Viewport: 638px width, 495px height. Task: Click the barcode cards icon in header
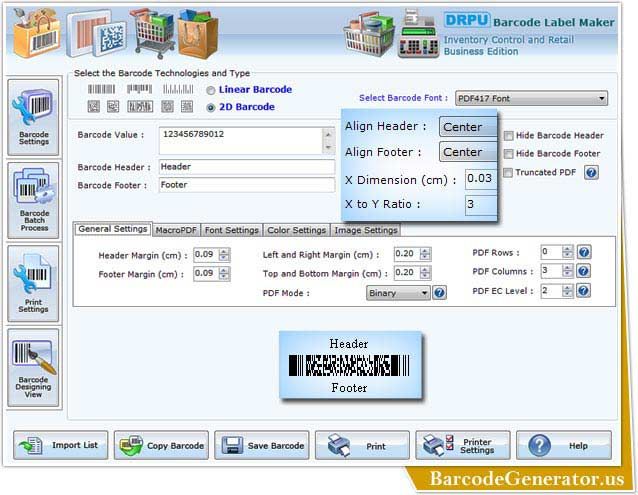point(96,34)
